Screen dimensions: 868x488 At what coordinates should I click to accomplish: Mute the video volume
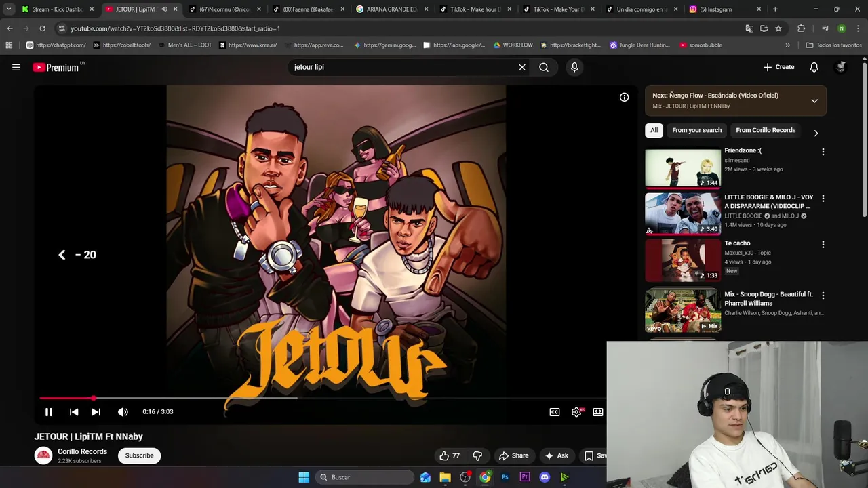tap(123, 411)
